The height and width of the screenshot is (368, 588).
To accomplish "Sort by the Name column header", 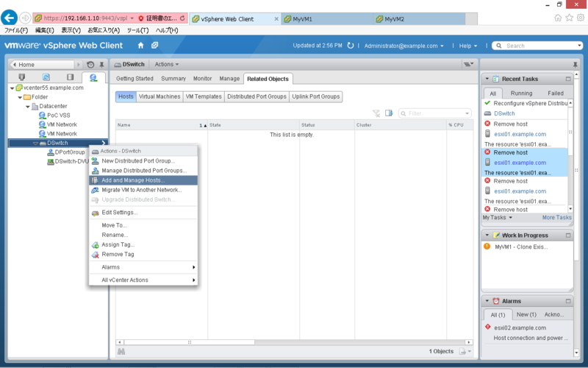I will coord(161,125).
